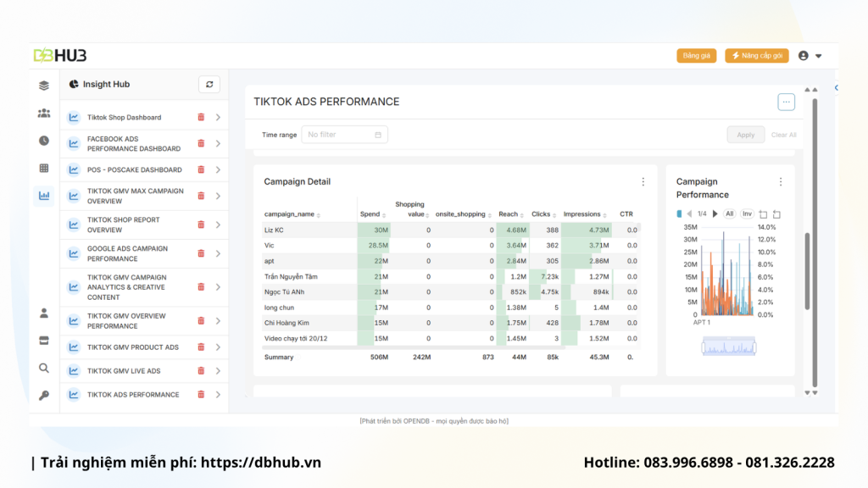Click the Nâng cấp gói button
Image resolution: width=868 pixels, height=488 pixels.
pos(757,55)
